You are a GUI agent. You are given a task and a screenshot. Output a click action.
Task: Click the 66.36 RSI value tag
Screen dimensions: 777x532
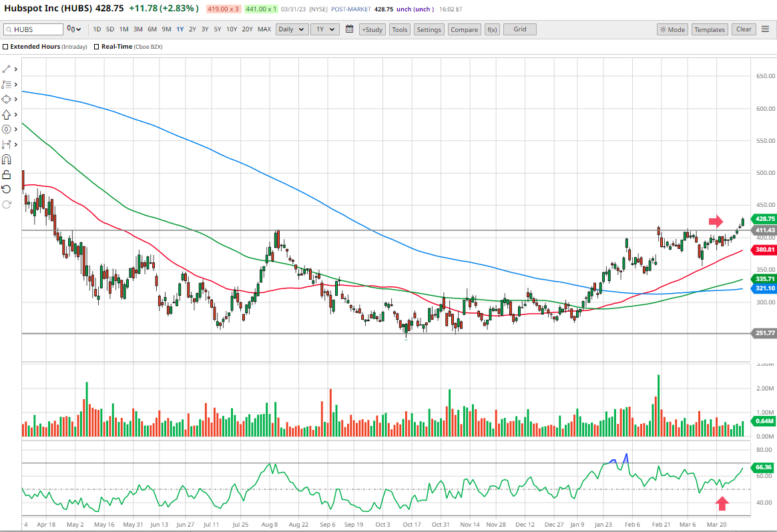(764, 467)
